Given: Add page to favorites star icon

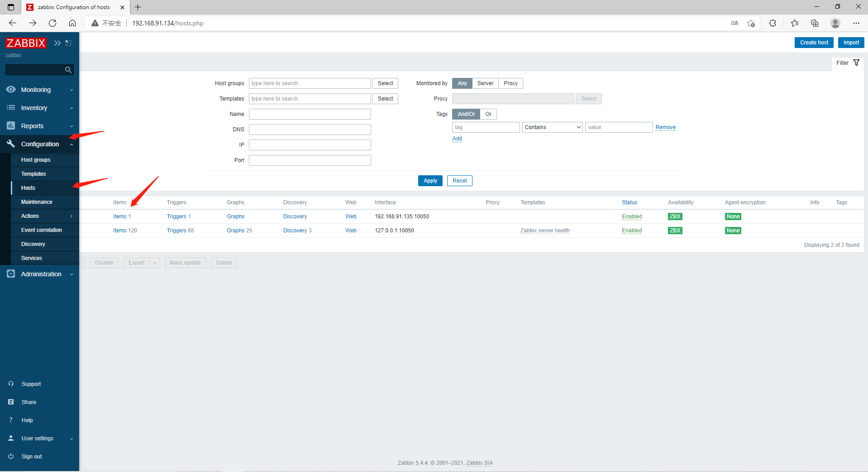Looking at the screenshot, I should click(751, 23).
